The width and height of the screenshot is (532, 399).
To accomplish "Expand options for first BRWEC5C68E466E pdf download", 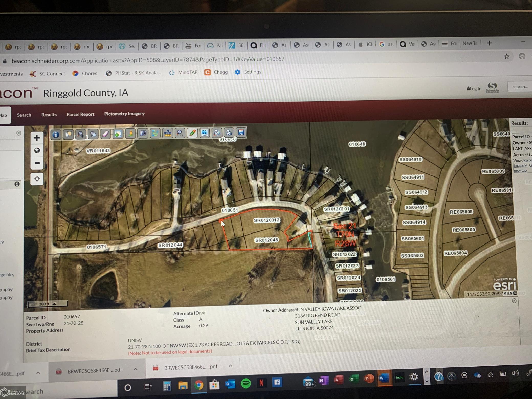I will (x=135, y=369).
